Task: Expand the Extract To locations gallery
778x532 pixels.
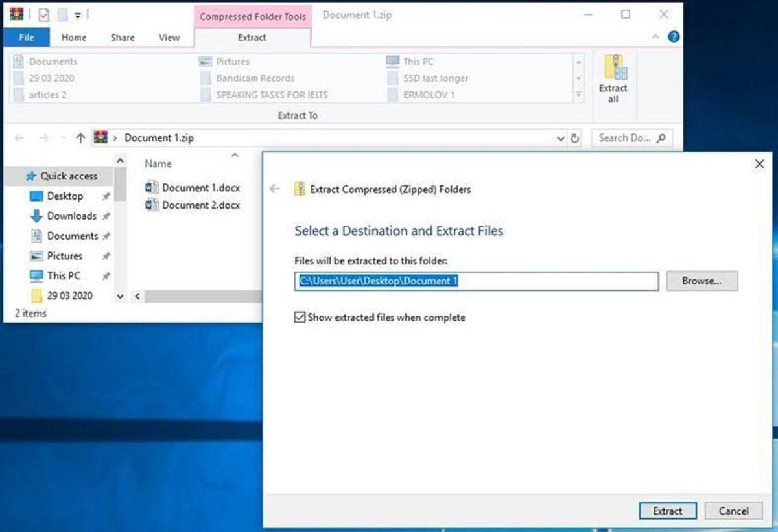Action: coord(579,95)
